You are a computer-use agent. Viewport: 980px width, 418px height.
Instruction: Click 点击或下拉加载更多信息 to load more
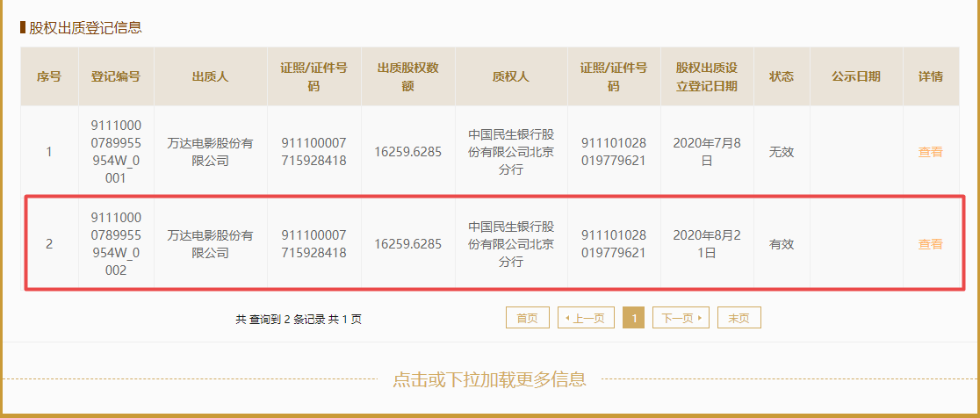point(489,379)
